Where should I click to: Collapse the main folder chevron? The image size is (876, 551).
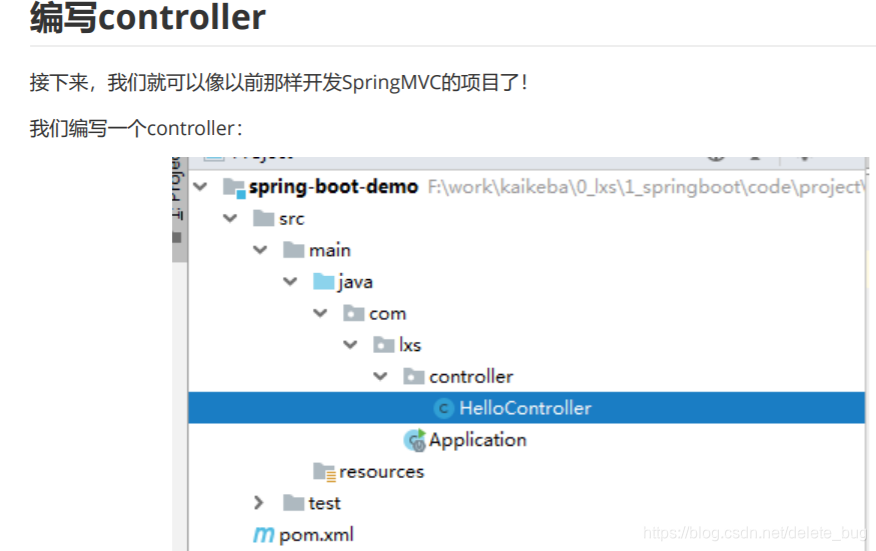[x=260, y=250]
